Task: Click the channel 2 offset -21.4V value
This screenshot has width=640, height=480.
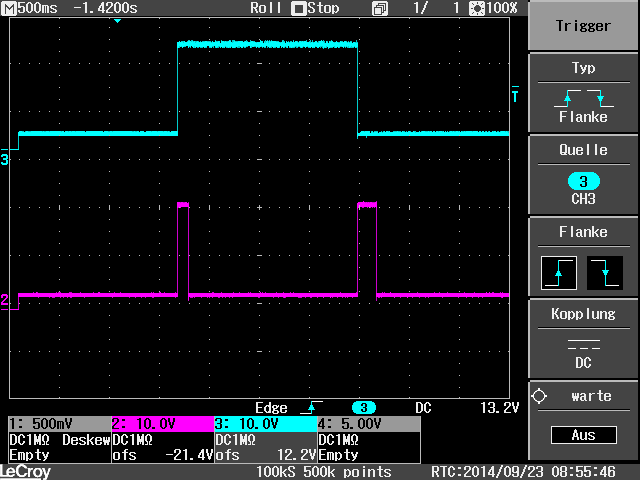Action: [189, 455]
